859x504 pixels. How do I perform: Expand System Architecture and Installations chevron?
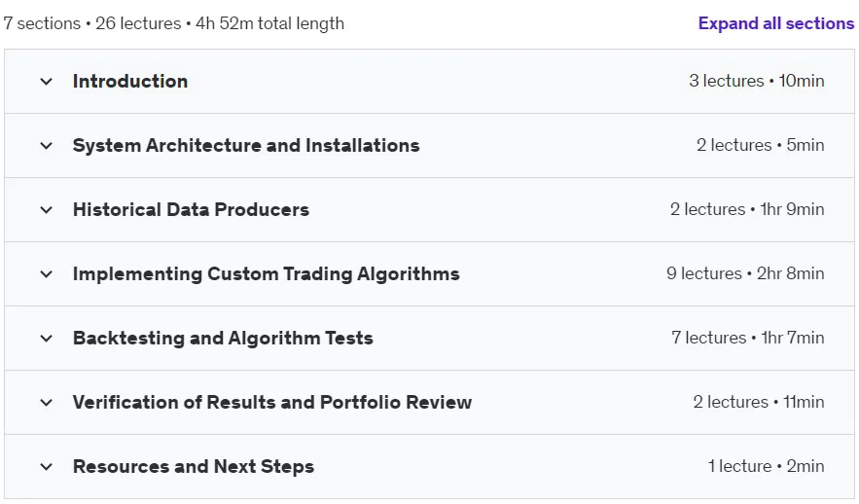(47, 146)
